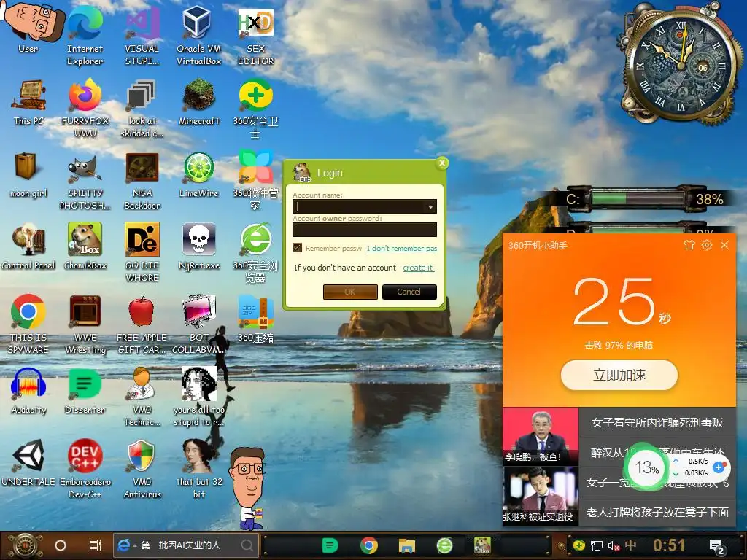Cancel the Login dialog
The image size is (747, 560).
[409, 292]
